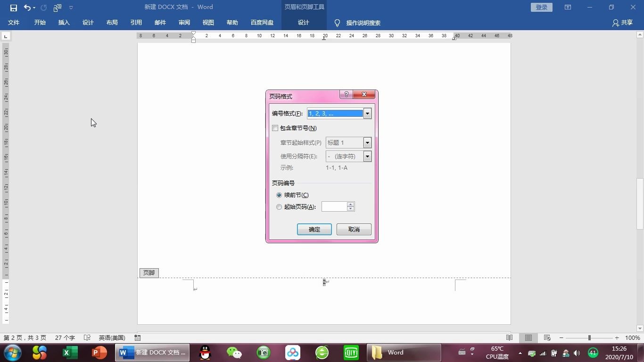Switch to the 插入 ribbon tab
The height and width of the screenshot is (362, 644).
[64, 22]
